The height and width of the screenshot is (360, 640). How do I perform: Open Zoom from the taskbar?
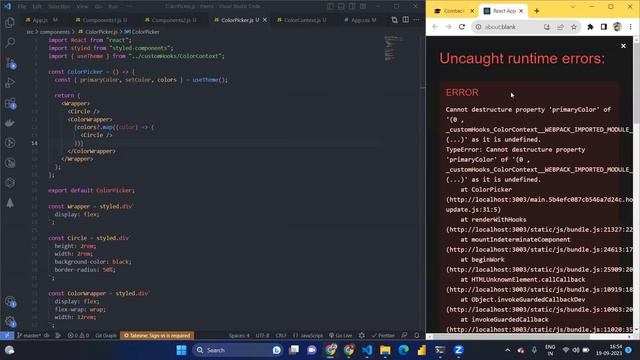(x=458, y=350)
